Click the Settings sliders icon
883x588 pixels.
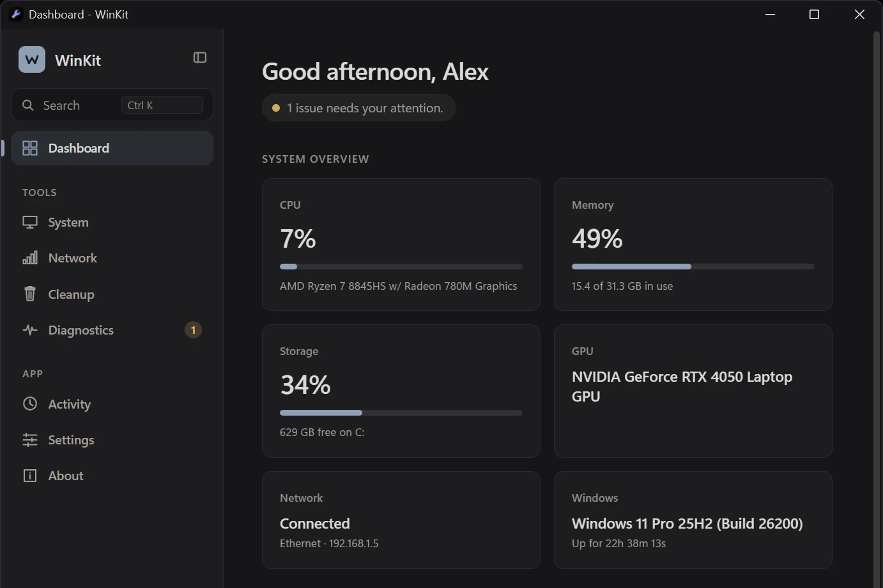point(30,440)
